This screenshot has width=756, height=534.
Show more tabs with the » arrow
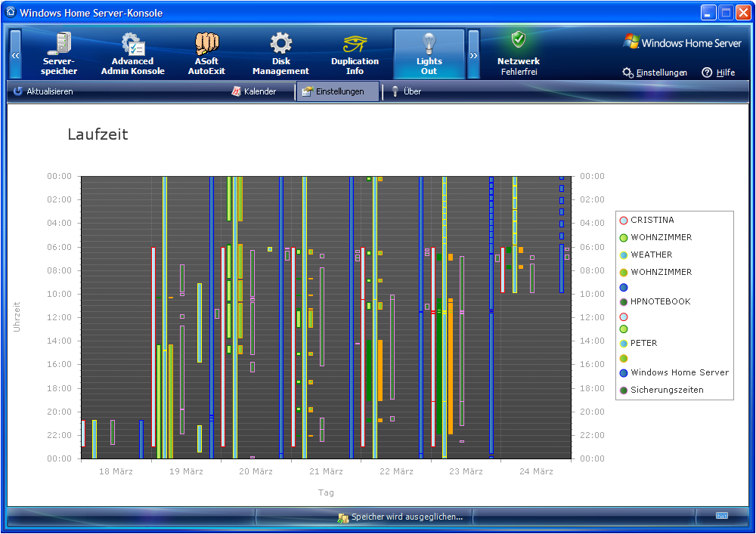pyautogui.click(x=473, y=54)
